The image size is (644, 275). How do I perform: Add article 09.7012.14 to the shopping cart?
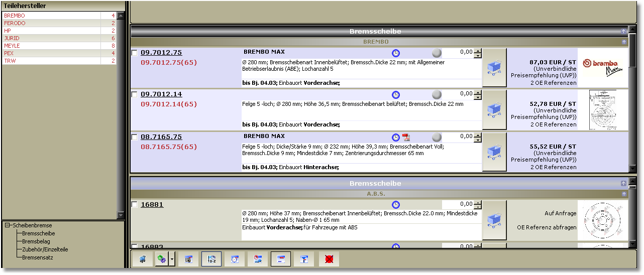(x=494, y=110)
